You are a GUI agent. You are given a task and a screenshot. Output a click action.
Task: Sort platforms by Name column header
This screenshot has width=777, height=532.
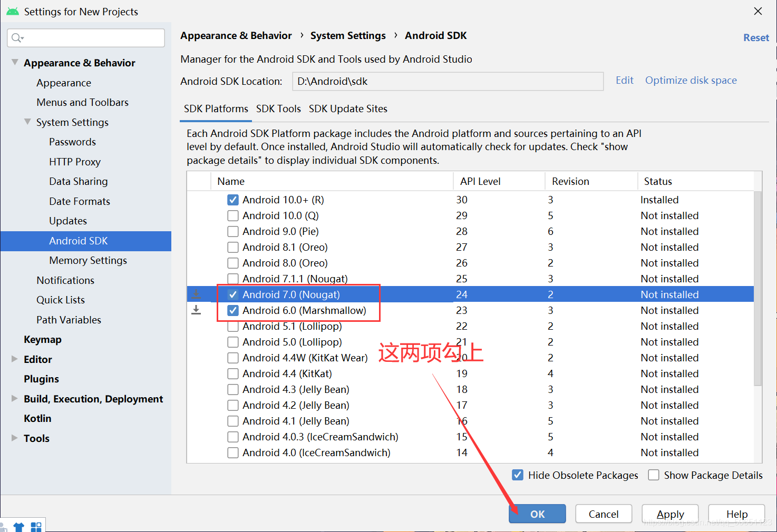click(332, 181)
